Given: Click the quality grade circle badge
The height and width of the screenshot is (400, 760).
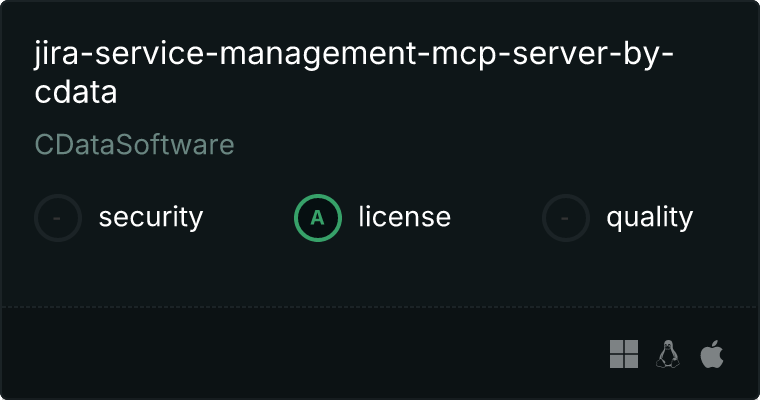Looking at the screenshot, I should click(566, 217).
